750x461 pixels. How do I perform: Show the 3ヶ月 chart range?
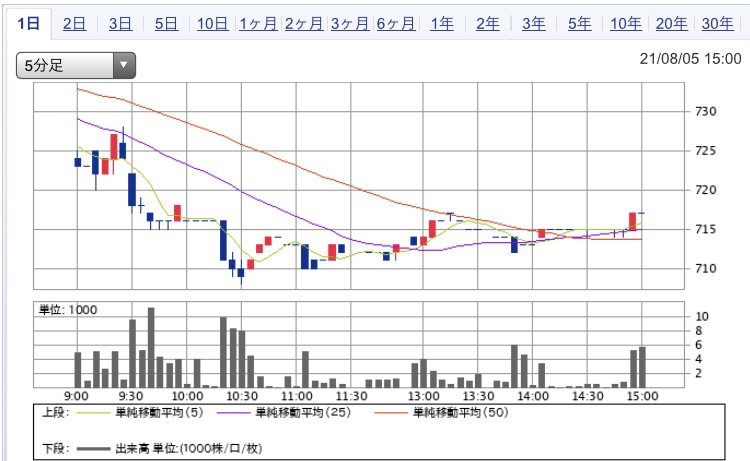350,23
